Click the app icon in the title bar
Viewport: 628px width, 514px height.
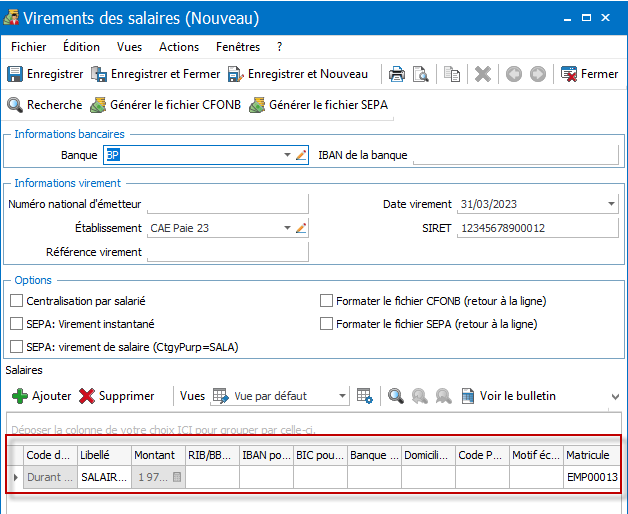[x=11, y=18]
